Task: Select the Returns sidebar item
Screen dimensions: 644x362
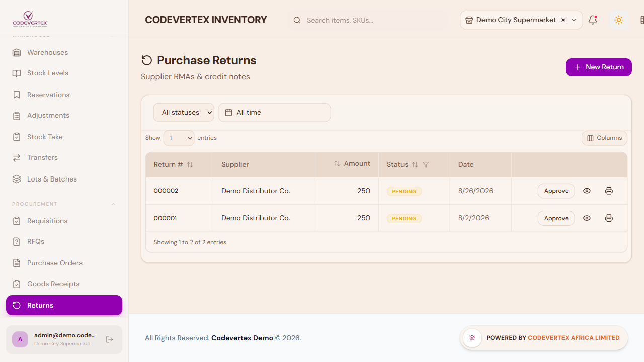Action: pos(64,305)
